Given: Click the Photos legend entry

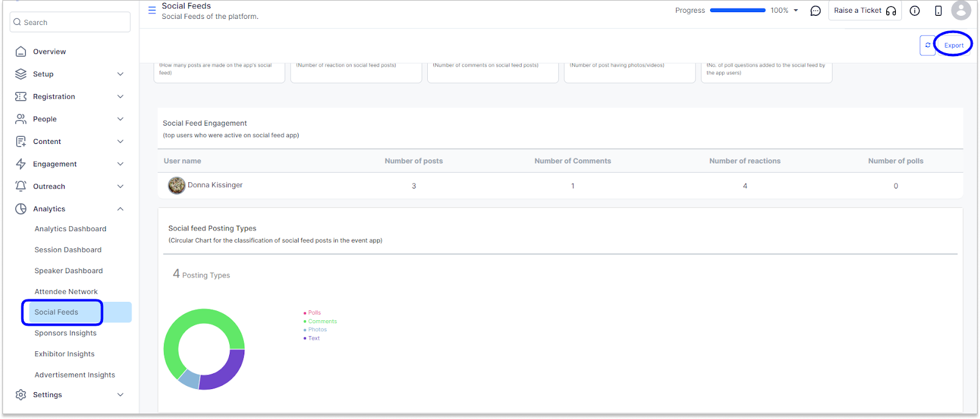Looking at the screenshot, I should coord(315,330).
